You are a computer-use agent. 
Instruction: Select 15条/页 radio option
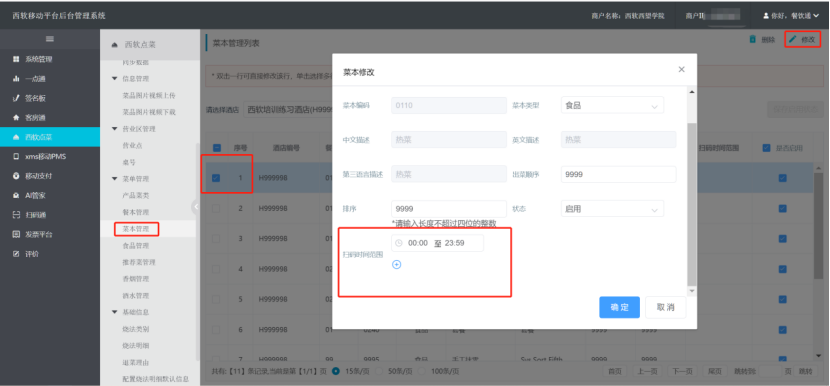(x=336, y=372)
